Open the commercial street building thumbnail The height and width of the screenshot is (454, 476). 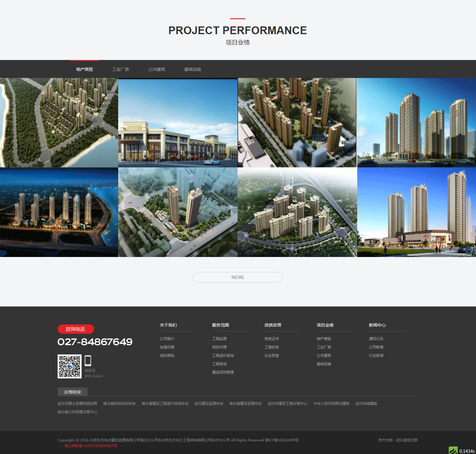(178, 123)
